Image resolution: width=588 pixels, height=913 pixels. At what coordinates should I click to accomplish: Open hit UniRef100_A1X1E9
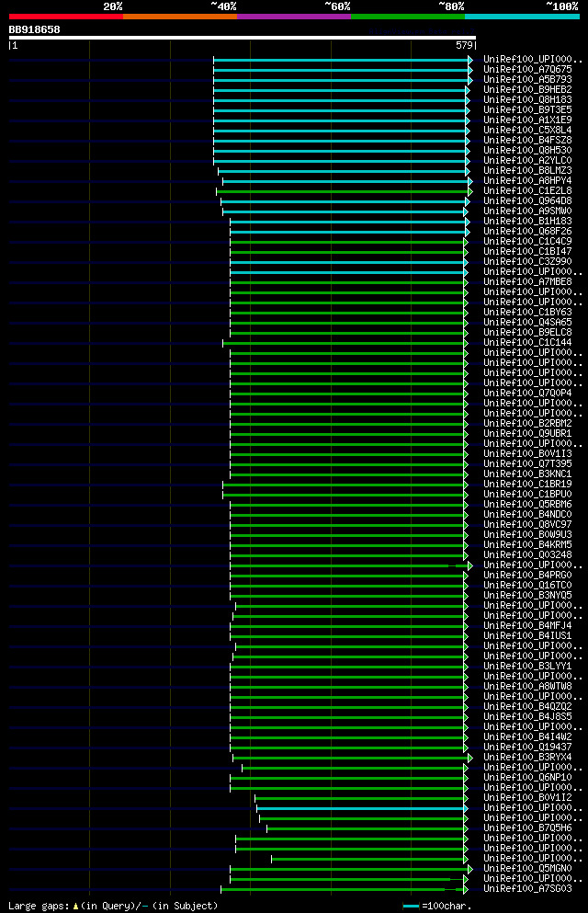coord(527,120)
